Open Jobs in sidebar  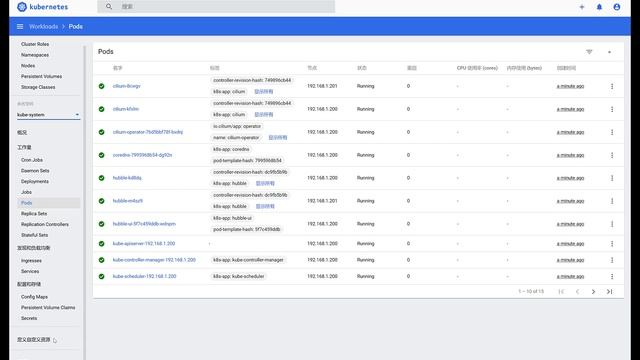[26, 192]
